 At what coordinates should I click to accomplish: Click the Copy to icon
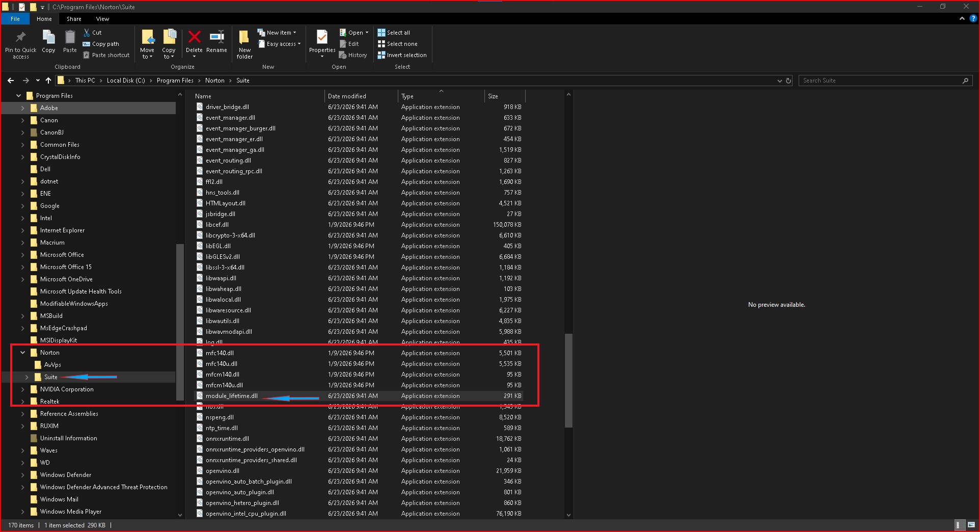coord(169,38)
